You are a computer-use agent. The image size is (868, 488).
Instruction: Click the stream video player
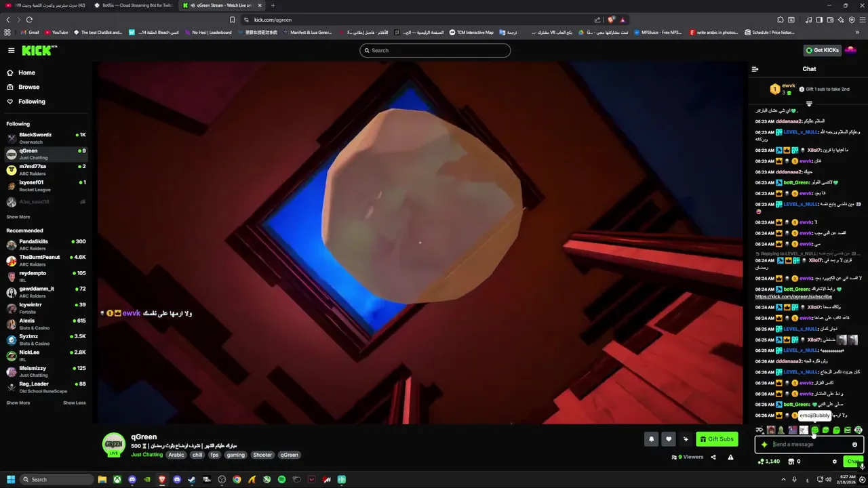[419, 242]
